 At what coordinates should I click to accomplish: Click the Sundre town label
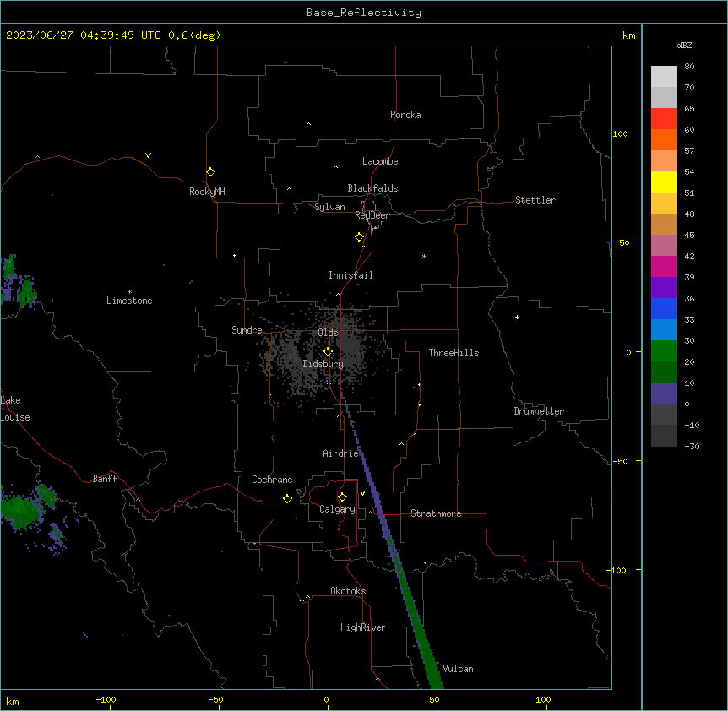[x=247, y=330]
